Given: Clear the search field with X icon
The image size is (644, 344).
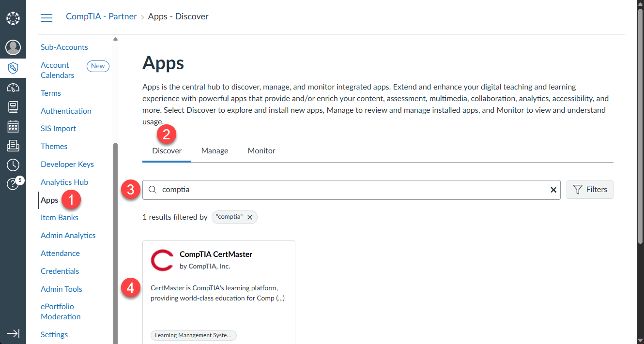Looking at the screenshot, I should (553, 190).
